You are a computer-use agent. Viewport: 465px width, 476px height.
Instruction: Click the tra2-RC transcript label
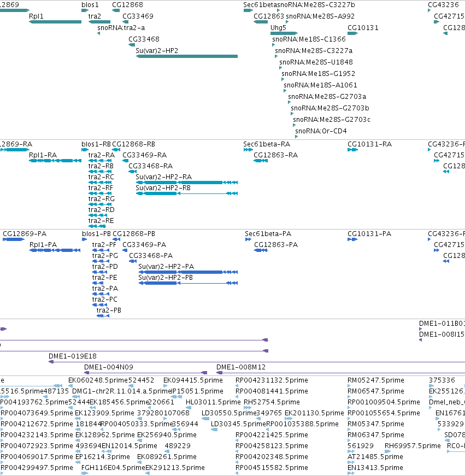tap(101, 177)
